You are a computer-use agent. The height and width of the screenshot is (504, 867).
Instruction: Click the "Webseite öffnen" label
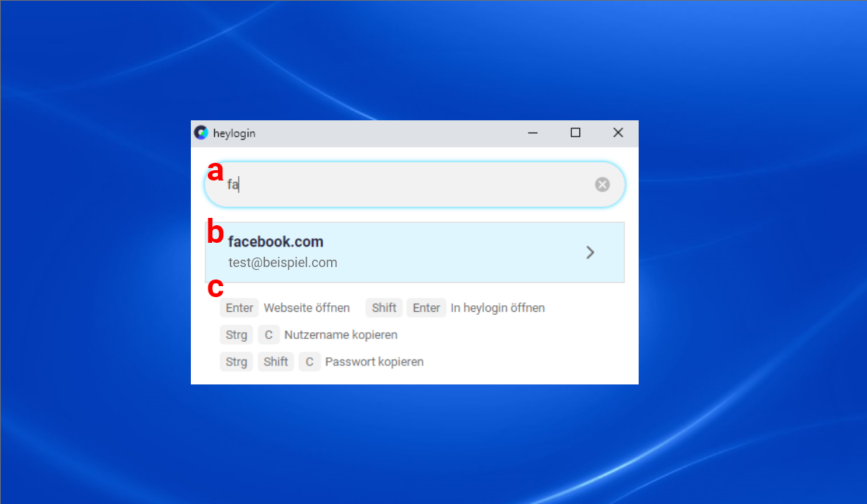pos(306,308)
